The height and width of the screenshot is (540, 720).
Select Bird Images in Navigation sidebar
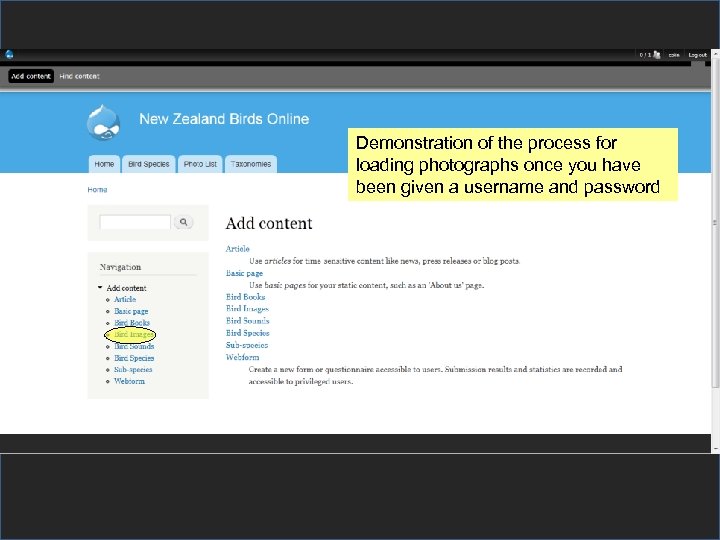tap(133, 335)
